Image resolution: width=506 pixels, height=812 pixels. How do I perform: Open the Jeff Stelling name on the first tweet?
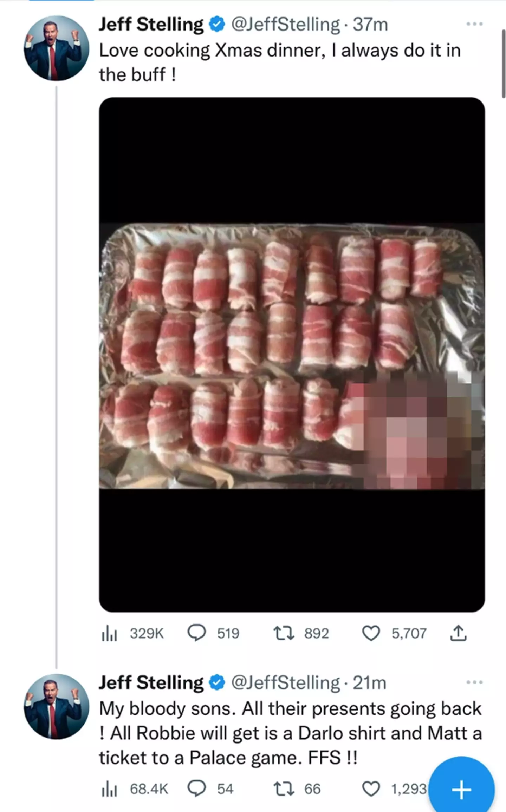151,25
